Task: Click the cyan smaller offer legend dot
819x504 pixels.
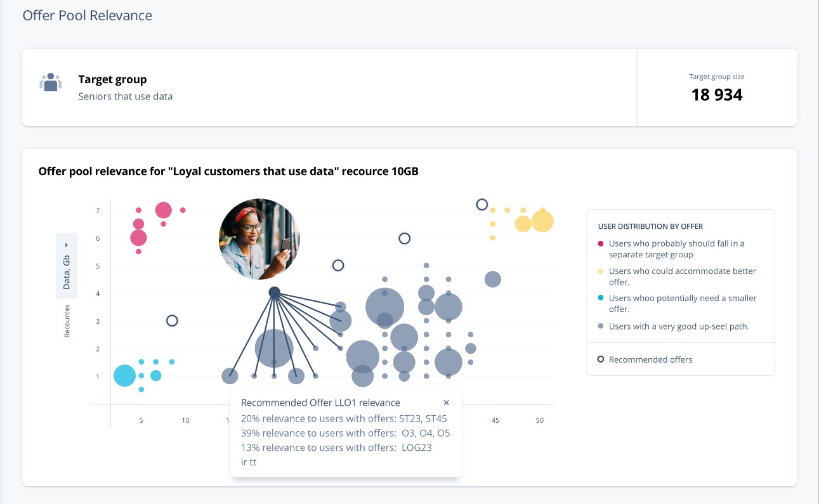Action: 601,298
